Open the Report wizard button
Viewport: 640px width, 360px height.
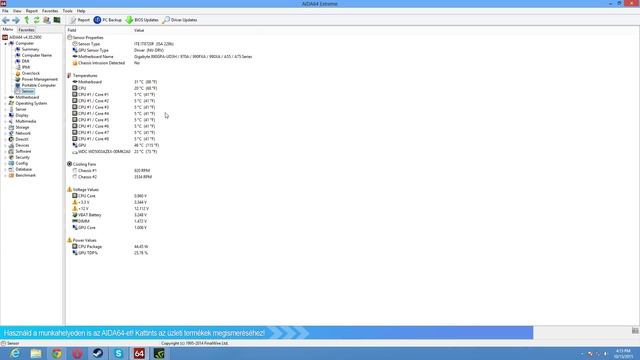[80, 20]
